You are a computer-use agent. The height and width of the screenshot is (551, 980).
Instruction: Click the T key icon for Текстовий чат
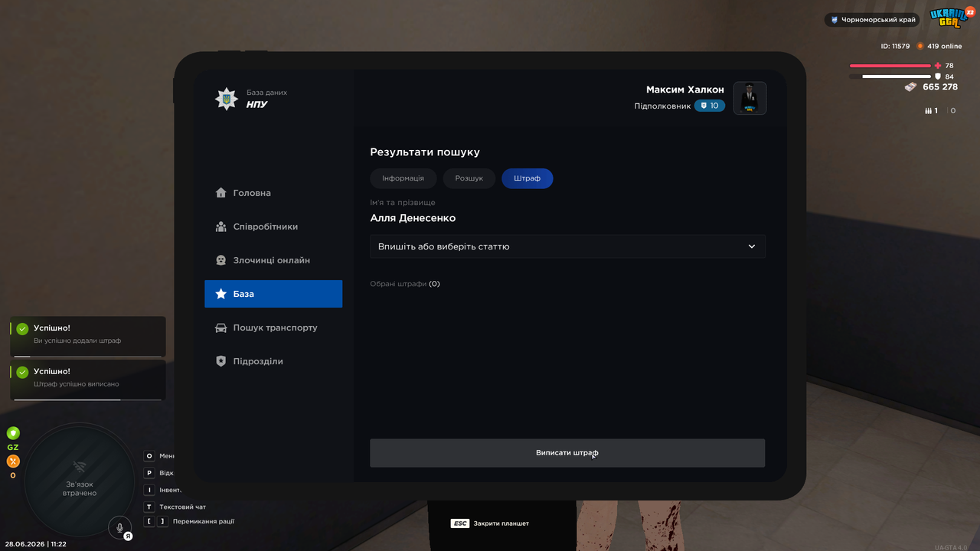click(149, 507)
